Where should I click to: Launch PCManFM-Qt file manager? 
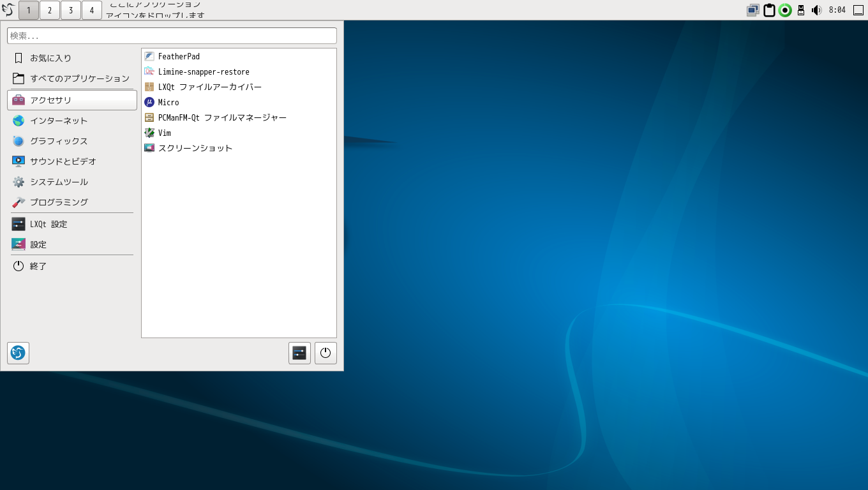(221, 118)
